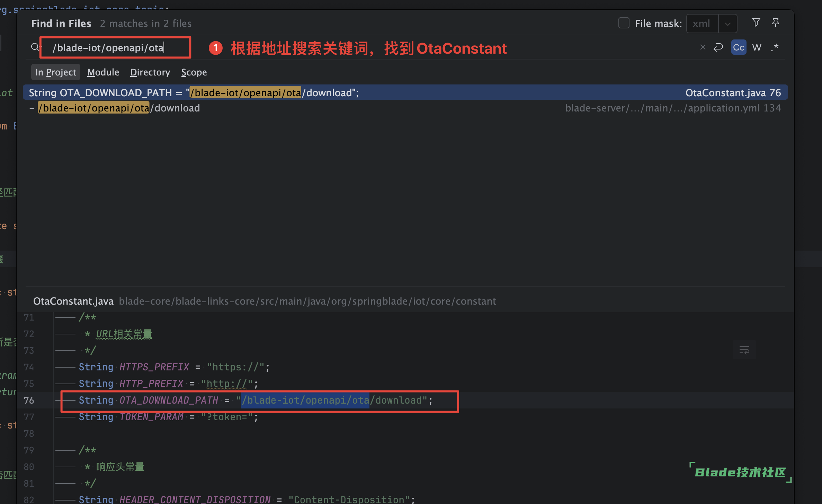This screenshot has width=822, height=504.
Task: Click the soft-wrap icon in preview
Action: [x=744, y=350]
